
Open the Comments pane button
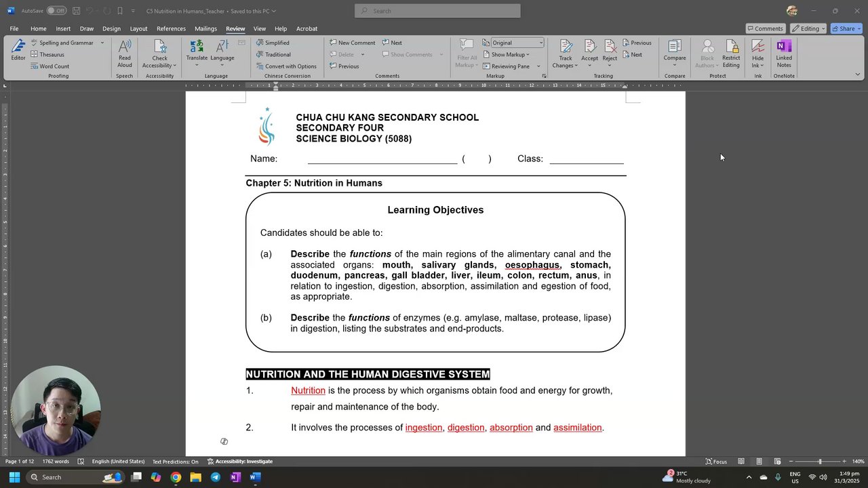pyautogui.click(x=766, y=28)
